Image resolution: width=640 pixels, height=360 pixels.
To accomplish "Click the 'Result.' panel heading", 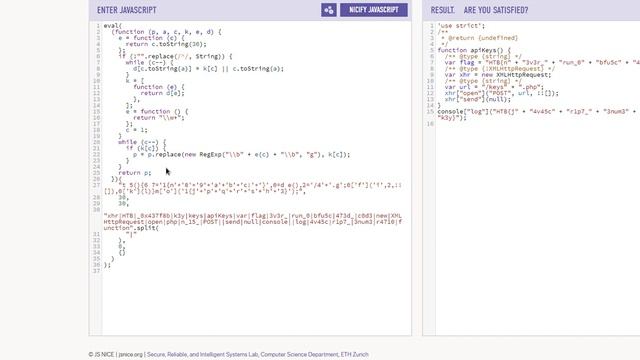I will click(x=442, y=10).
